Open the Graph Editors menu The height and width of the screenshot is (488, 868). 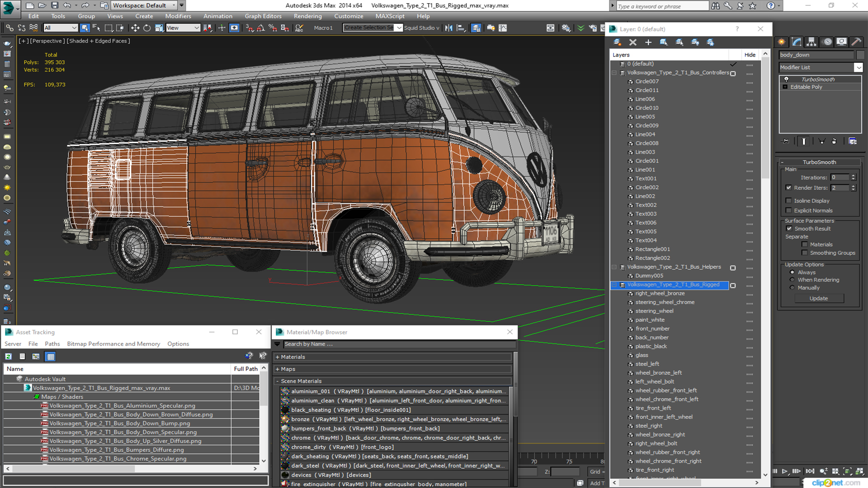pos(263,16)
